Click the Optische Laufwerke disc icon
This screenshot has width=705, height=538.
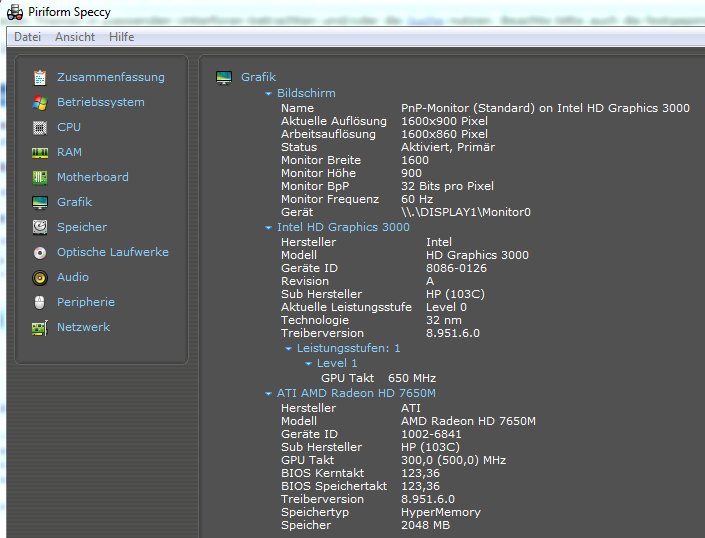pos(40,253)
